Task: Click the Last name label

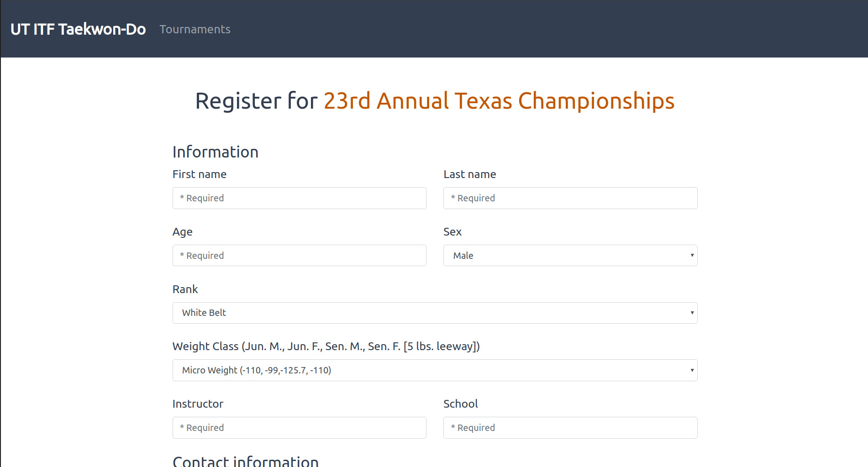Action: (470, 174)
